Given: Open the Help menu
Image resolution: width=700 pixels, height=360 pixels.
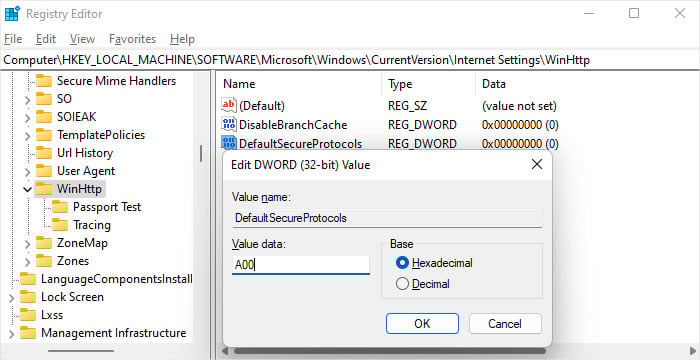Looking at the screenshot, I should tap(182, 39).
